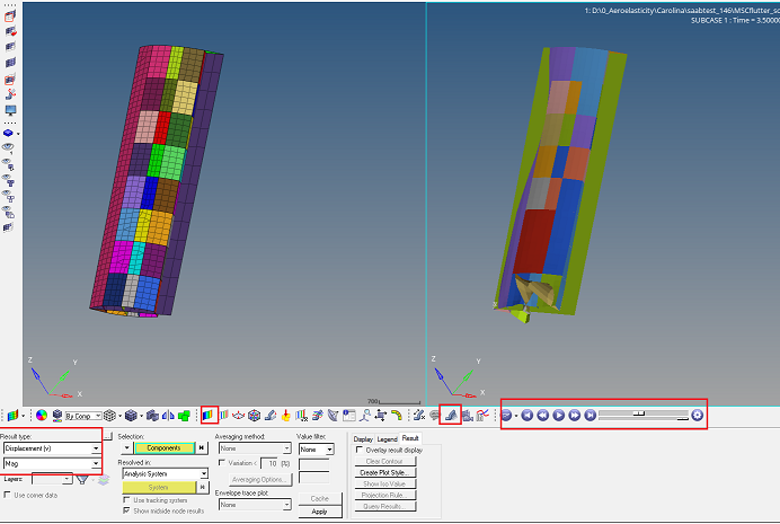Open the Contour panel icon
Screen dimensions: 780x524
pyautogui.click(x=209, y=415)
